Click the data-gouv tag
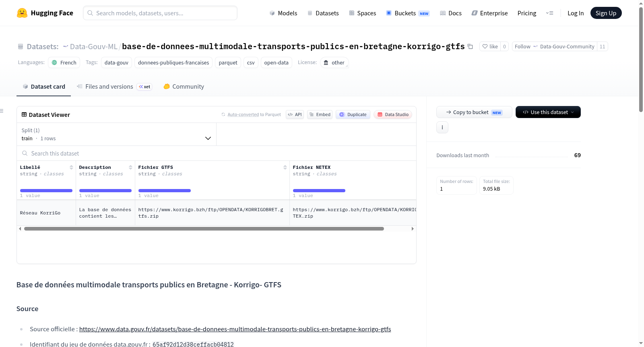The height and width of the screenshot is (347, 644). (116, 62)
